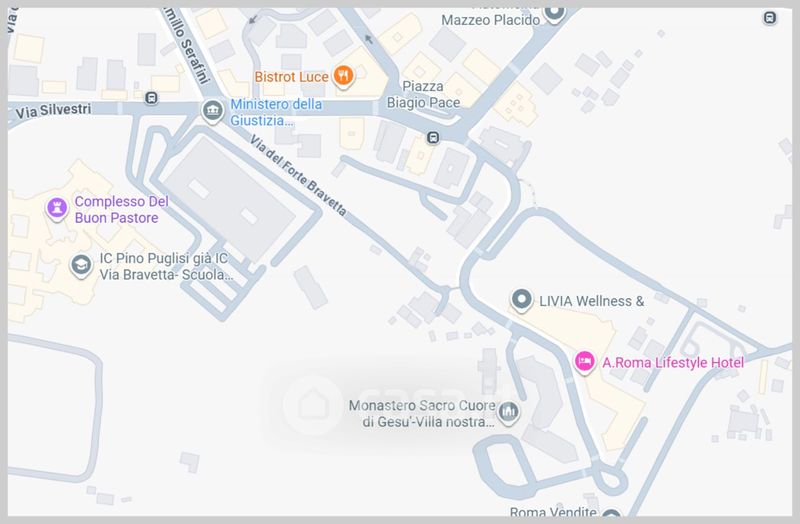Click the bus stop near Piazza Biagio Pace
800x524 pixels.
[433, 137]
